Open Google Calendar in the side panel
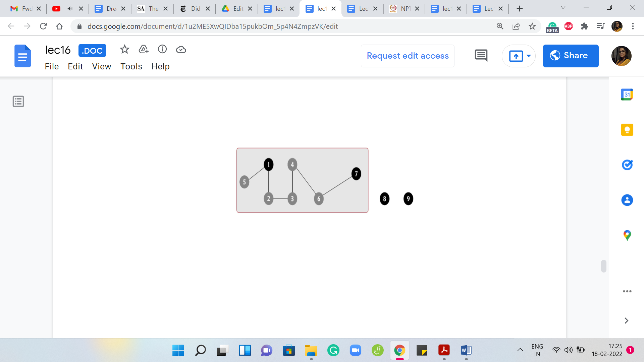The height and width of the screenshot is (362, 644). 627,95
